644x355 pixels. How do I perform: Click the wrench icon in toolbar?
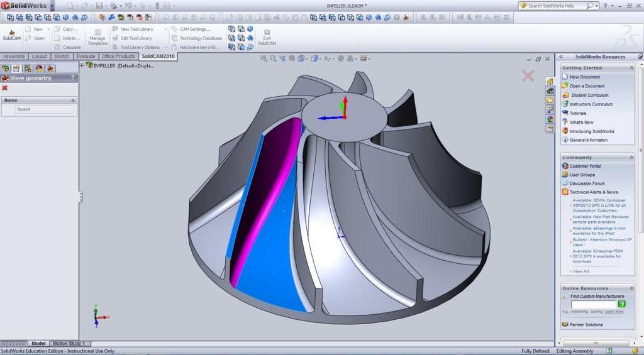click(x=111, y=17)
